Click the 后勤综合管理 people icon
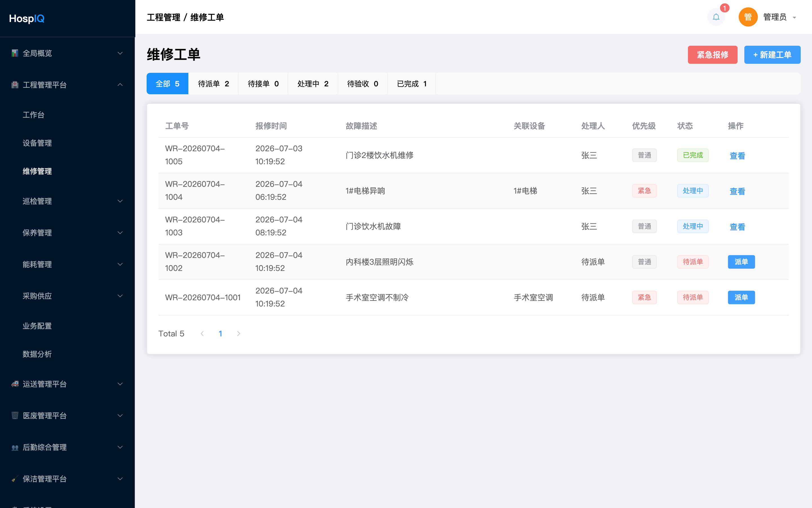 [15, 447]
